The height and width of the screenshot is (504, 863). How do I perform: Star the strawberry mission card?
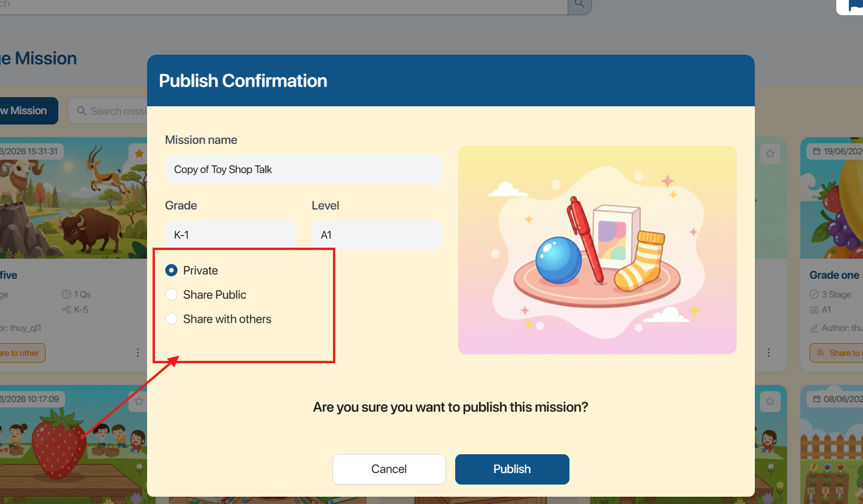tap(139, 401)
